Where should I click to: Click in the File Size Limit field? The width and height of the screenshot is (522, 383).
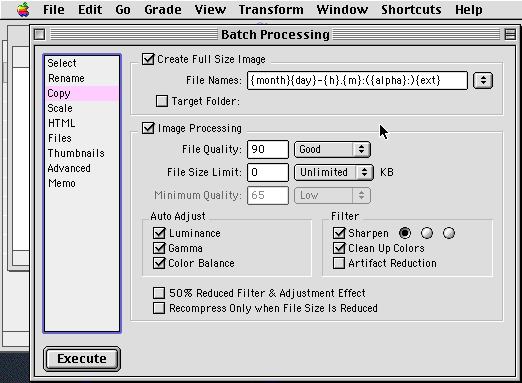click(268, 172)
